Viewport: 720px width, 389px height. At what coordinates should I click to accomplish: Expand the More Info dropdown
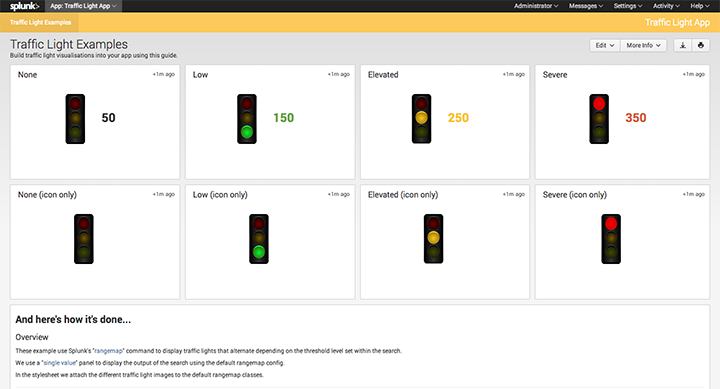(x=643, y=45)
